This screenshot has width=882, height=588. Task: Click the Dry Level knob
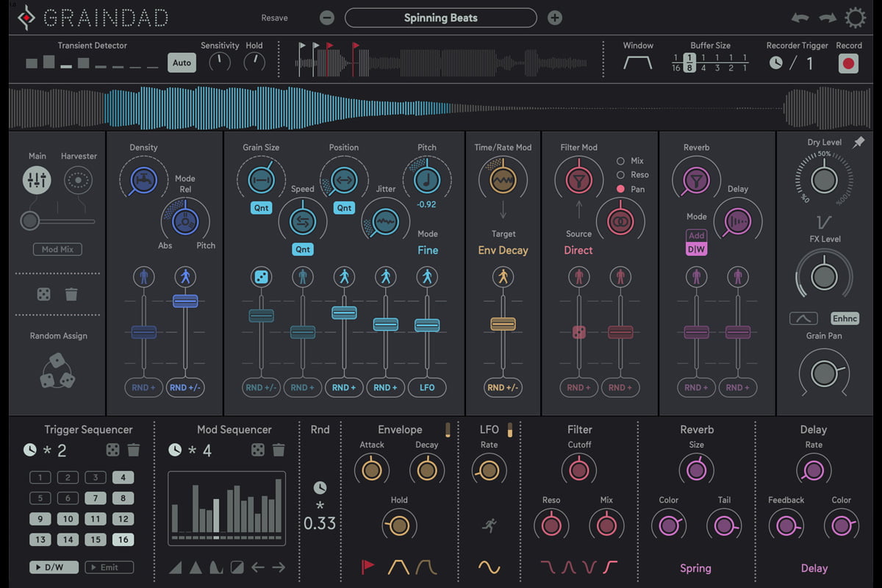824,180
